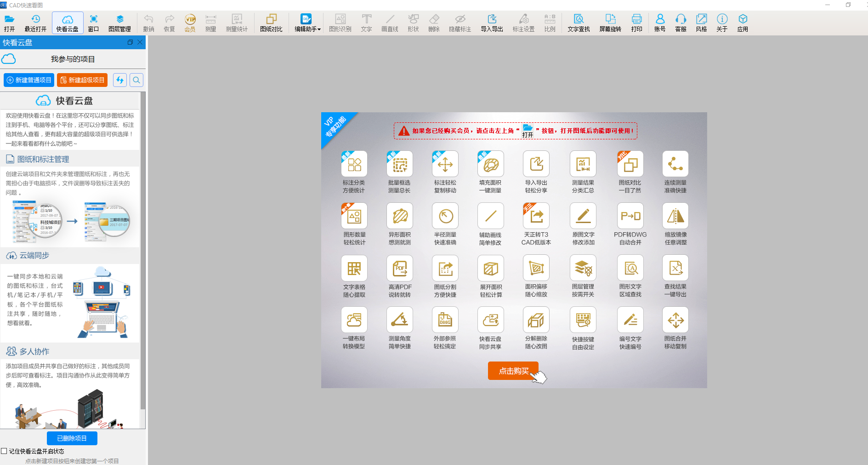Click 恢复 redo toolbar icon

click(x=169, y=23)
